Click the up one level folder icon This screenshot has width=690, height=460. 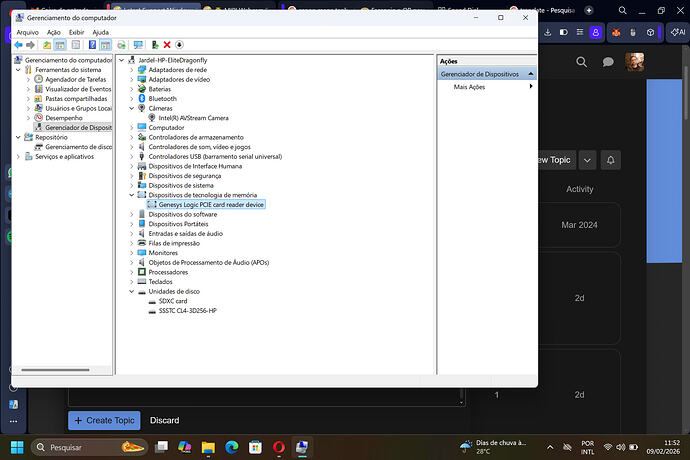[46, 45]
